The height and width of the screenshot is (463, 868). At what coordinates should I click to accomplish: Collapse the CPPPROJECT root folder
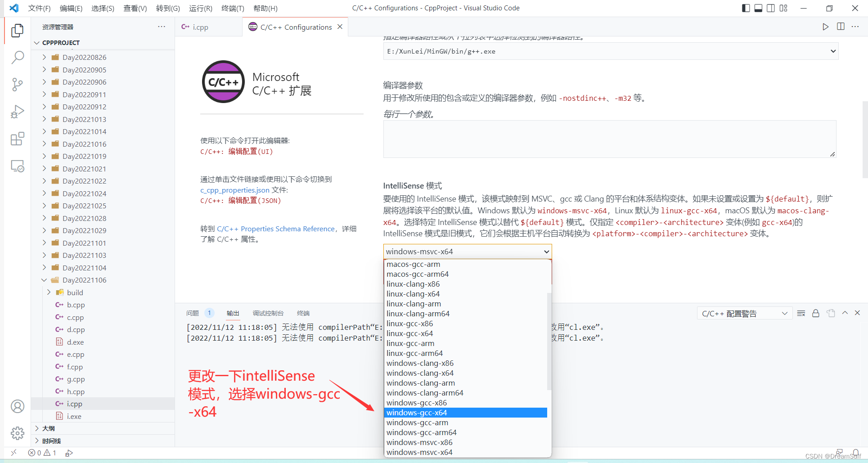click(37, 43)
